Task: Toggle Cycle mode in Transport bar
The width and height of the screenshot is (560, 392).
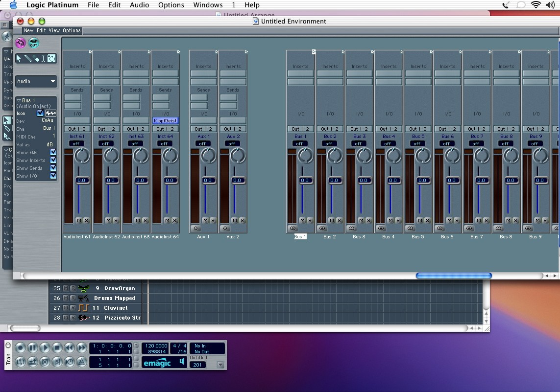Action: click(x=20, y=362)
